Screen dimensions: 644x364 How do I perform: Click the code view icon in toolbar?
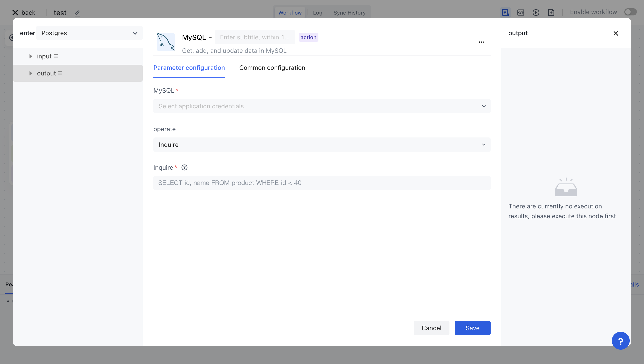pos(521,13)
